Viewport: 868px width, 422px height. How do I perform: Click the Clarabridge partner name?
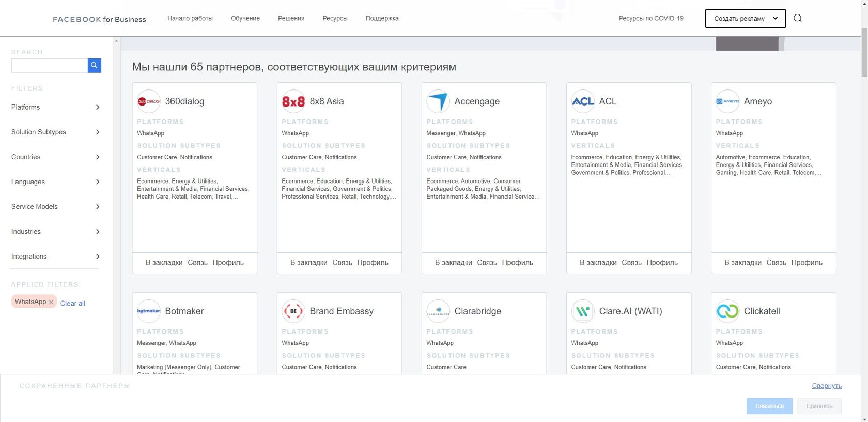478,311
